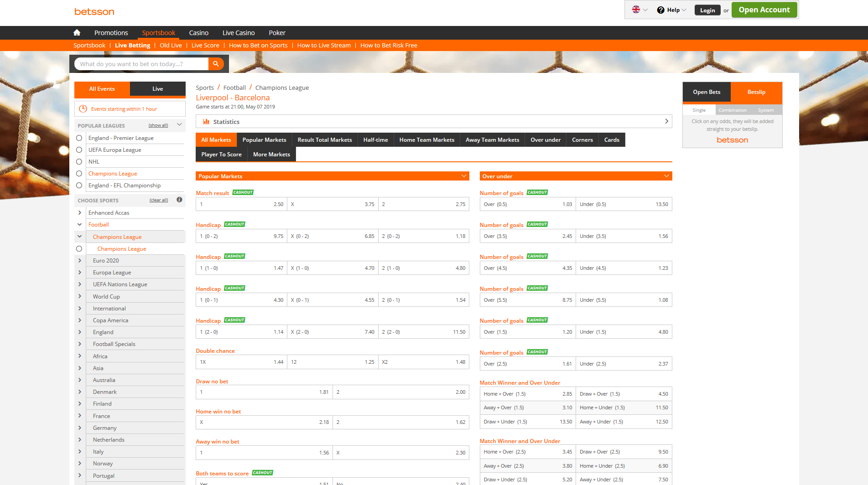Screen dimensions: 868x485
Task: Open the Corners markets tab
Action: (x=582, y=140)
